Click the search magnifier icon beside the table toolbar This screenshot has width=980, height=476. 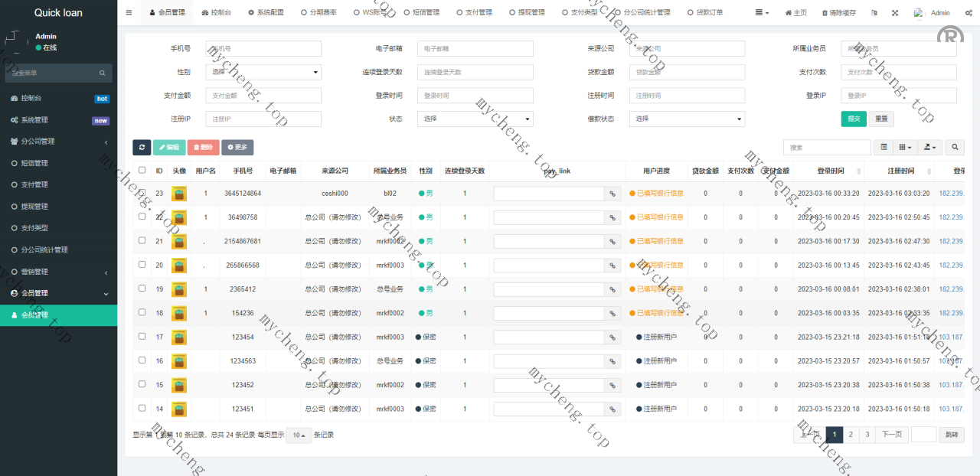(x=955, y=148)
